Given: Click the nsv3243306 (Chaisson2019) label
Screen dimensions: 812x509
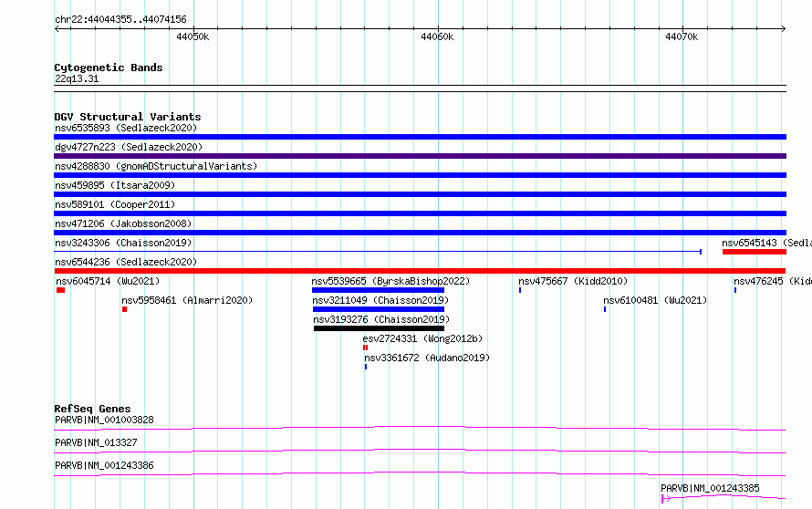Looking at the screenshot, I should 123,243.
